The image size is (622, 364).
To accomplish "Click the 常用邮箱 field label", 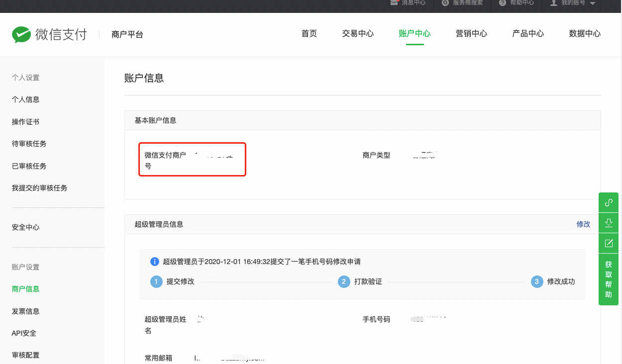I will 159,358.
